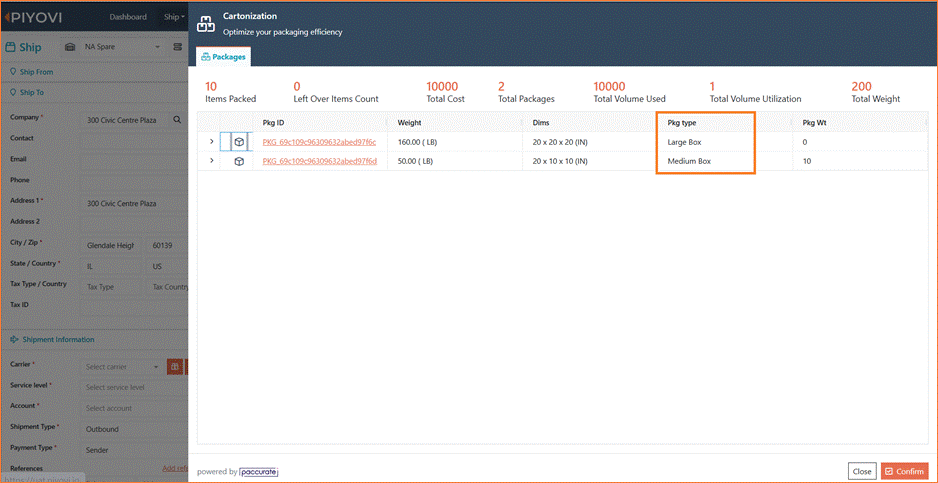Click the Address 1 input field
Screen dimensions: 938x483
[x=135, y=203]
